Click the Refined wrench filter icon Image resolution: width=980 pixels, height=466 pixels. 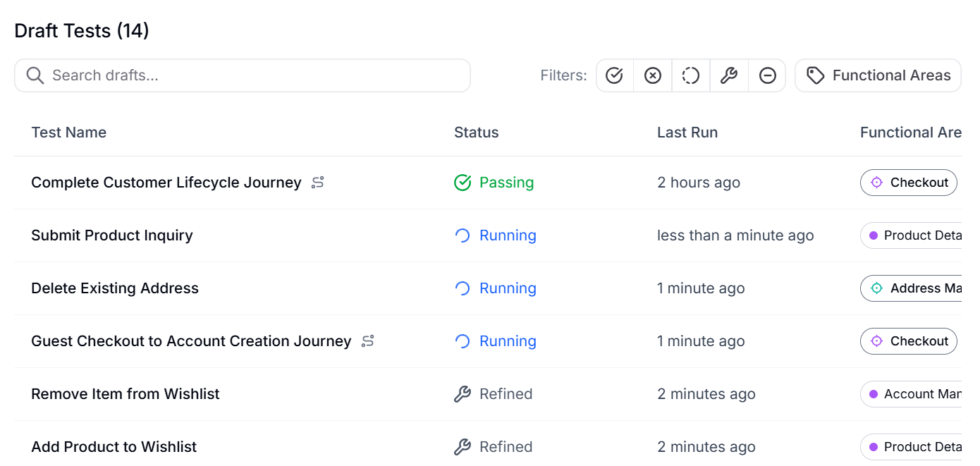729,75
